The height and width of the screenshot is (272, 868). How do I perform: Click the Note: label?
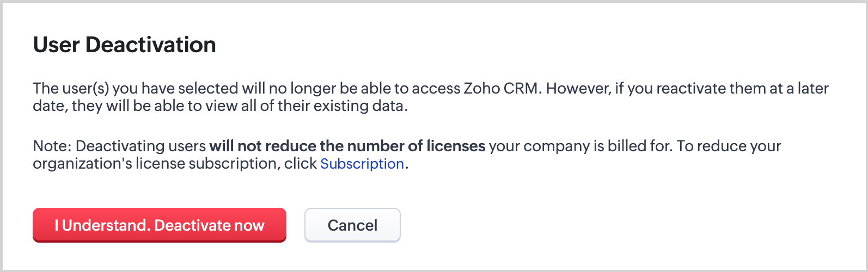pyautogui.click(x=52, y=146)
